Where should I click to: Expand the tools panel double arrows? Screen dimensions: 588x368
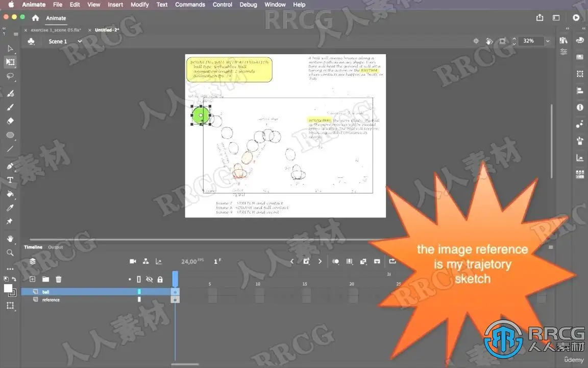click(4, 29)
